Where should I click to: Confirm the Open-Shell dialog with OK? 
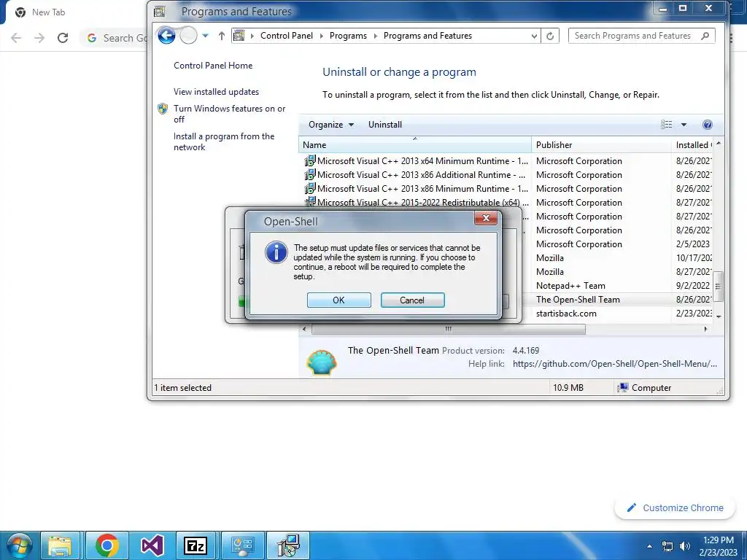338,300
